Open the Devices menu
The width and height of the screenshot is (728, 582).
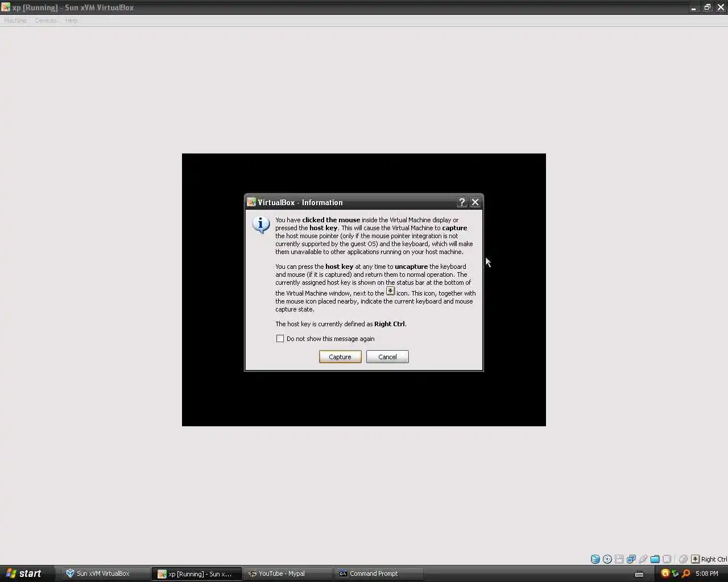tap(45, 20)
